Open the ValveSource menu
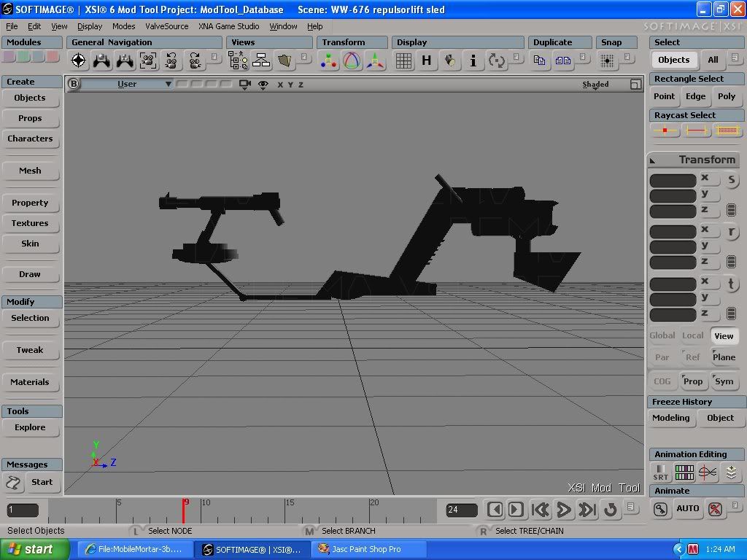This screenshot has width=747, height=560. [x=167, y=26]
